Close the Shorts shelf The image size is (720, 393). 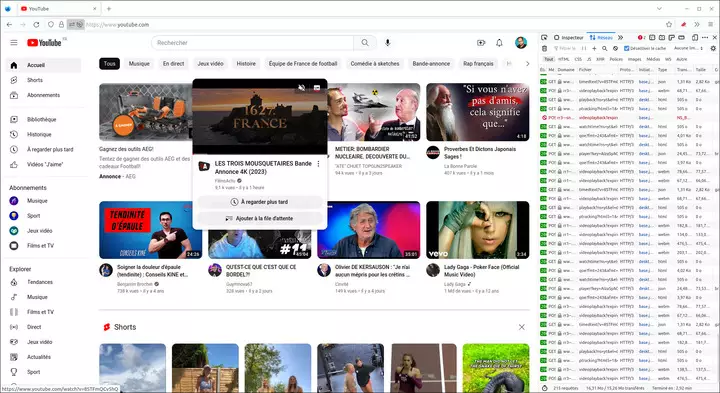pos(522,327)
